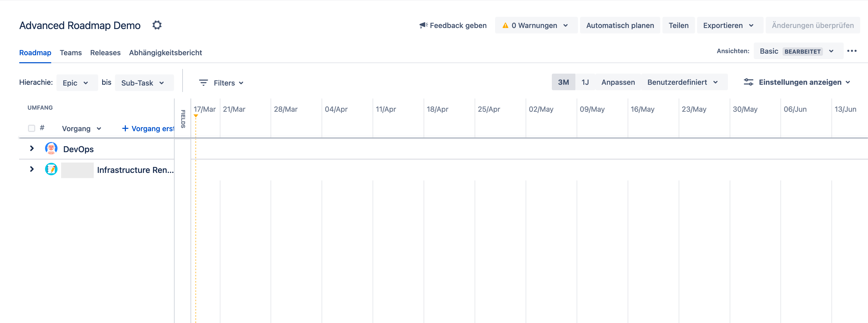Switch to the Roadmap tab
This screenshot has width=868, height=323.
click(x=35, y=53)
